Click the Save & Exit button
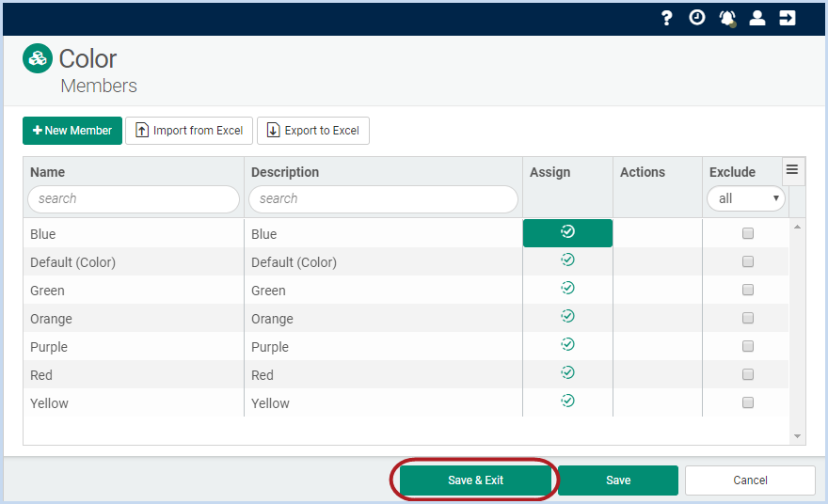Screen dimensions: 828x504 coord(475,480)
